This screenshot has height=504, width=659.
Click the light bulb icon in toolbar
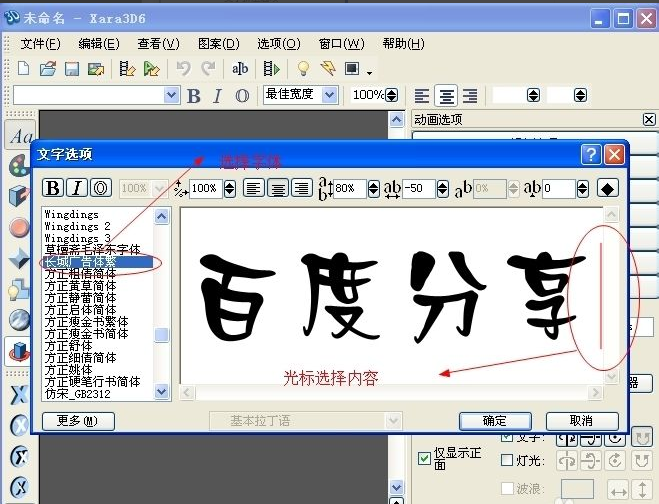click(302, 69)
